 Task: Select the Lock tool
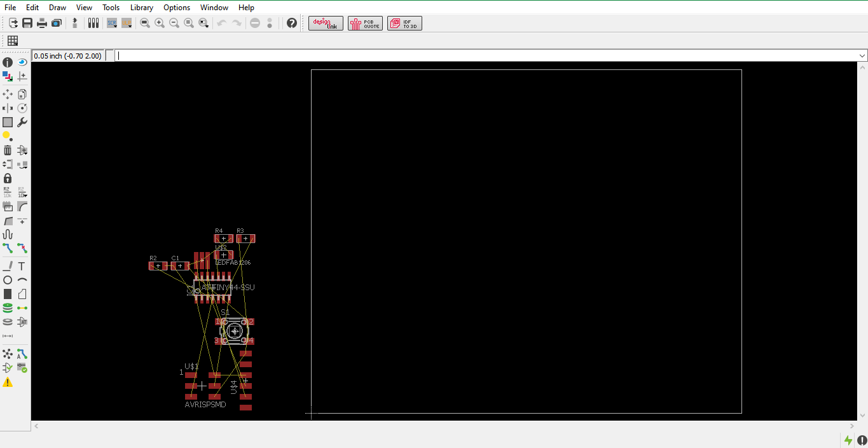click(8, 178)
